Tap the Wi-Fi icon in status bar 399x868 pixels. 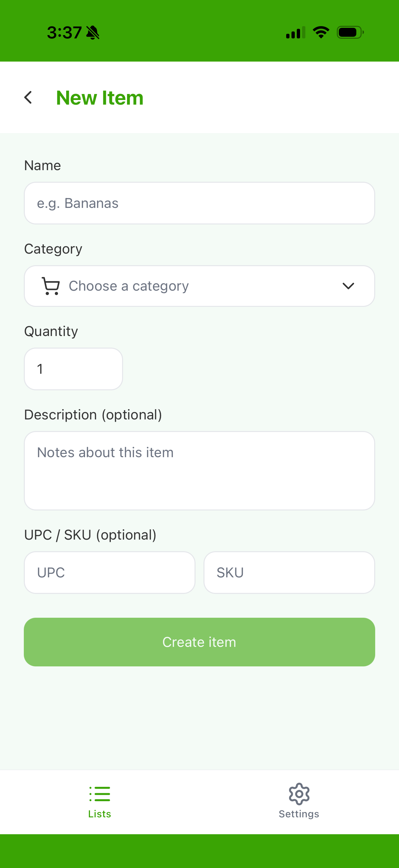click(321, 32)
